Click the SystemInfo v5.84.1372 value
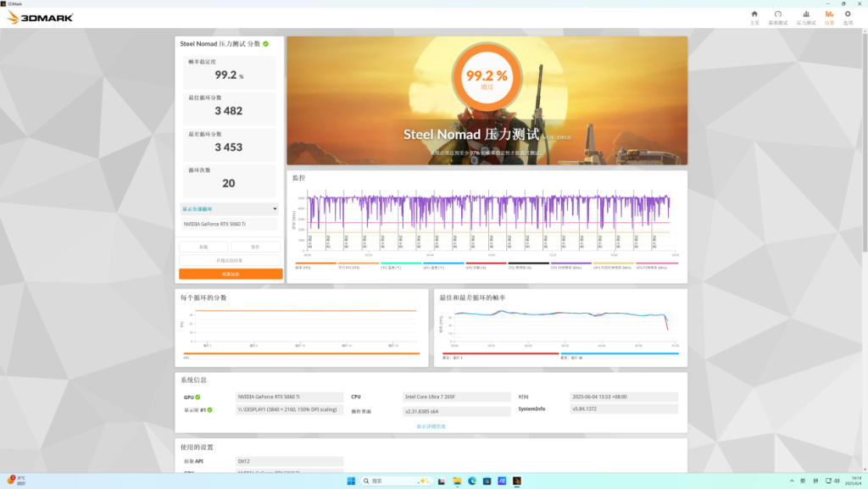Viewport: 868px width, 489px height. (x=624, y=408)
